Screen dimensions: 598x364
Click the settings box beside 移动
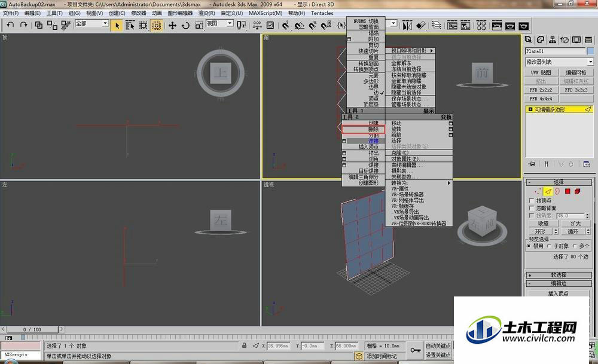pos(451,124)
